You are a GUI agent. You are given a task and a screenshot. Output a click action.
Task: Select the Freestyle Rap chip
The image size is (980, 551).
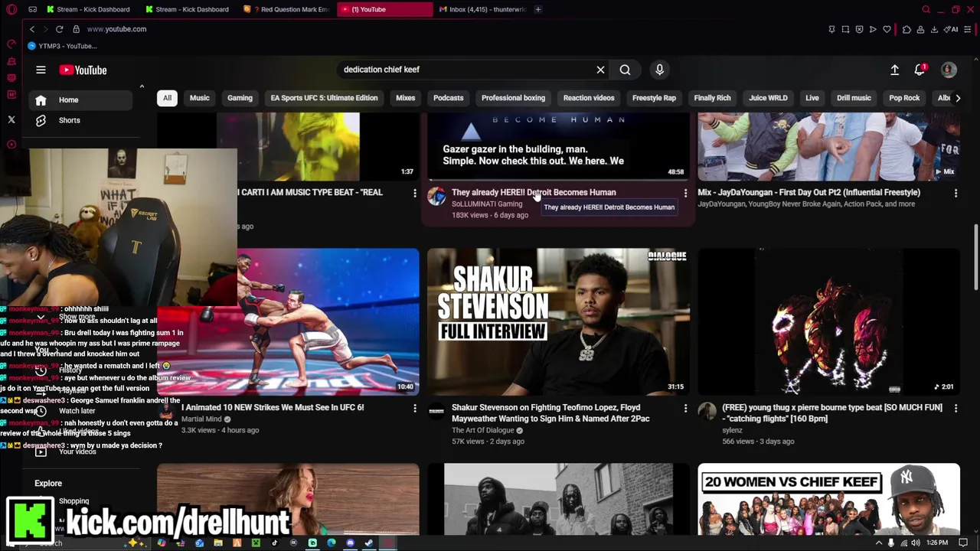(x=654, y=98)
